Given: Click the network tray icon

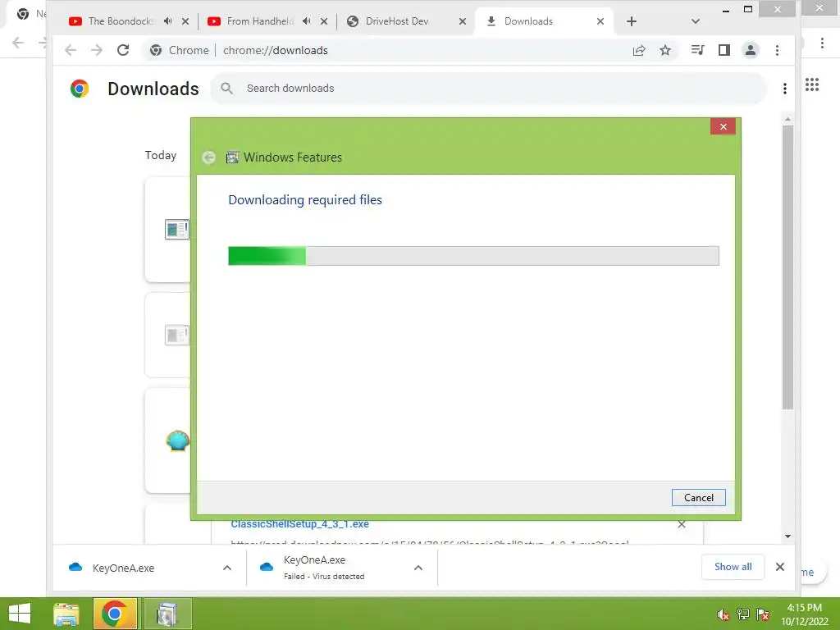Looking at the screenshot, I should [743, 614].
